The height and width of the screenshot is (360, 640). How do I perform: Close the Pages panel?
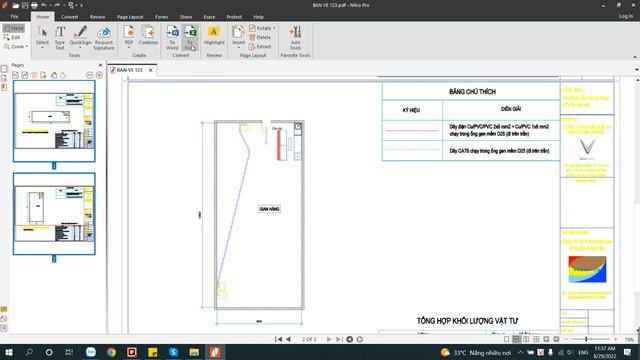[x=101, y=65]
